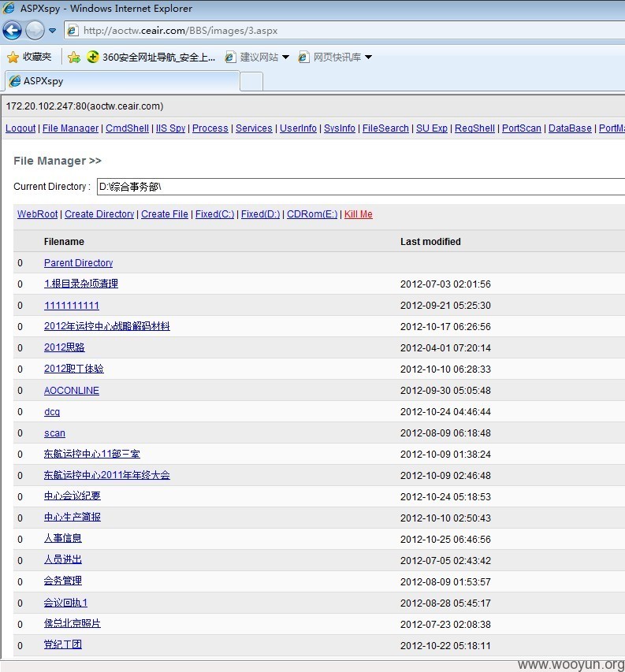Open the UserInfo menu link
This screenshot has width=625, height=672.
pos(298,128)
